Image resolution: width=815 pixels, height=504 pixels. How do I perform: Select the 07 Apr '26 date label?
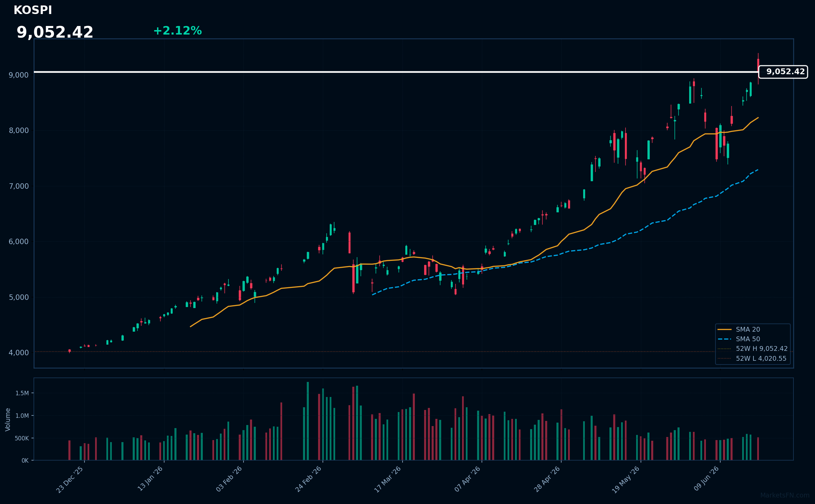tap(468, 479)
